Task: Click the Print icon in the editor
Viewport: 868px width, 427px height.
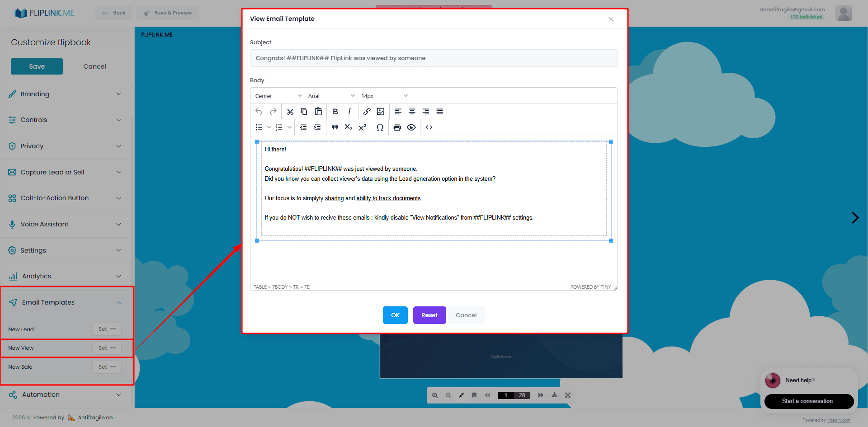Action: [397, 127]
